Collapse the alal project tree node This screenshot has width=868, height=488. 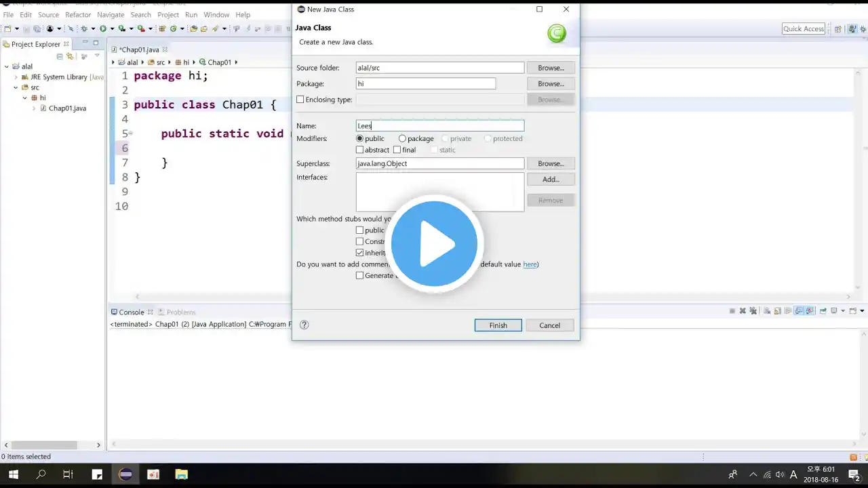point(7,66)
